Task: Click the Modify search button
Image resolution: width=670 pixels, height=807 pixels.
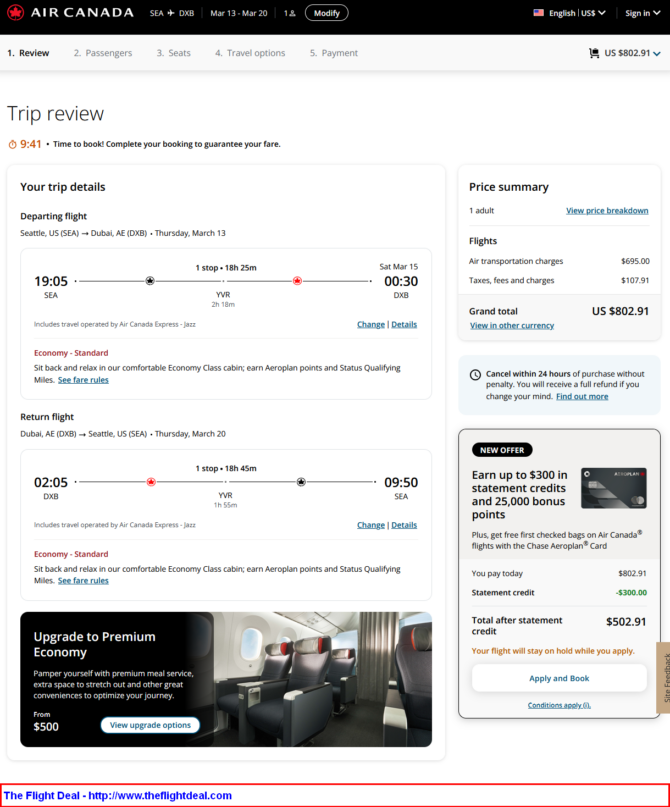Action: tap(327, 13)
